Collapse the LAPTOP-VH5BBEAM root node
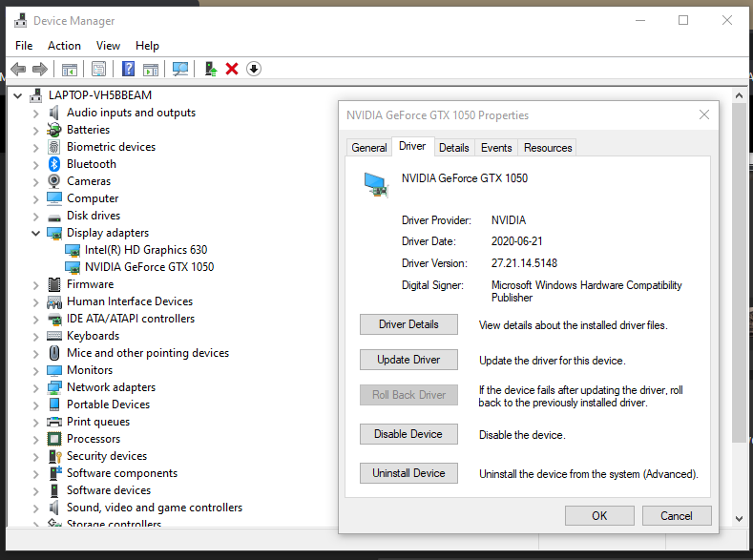The width and height of the screenshot is (753, 560). 18,95
